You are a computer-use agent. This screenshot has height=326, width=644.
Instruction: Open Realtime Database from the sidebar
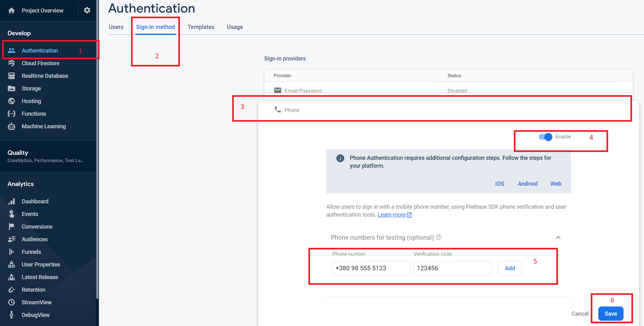[45, 76]
